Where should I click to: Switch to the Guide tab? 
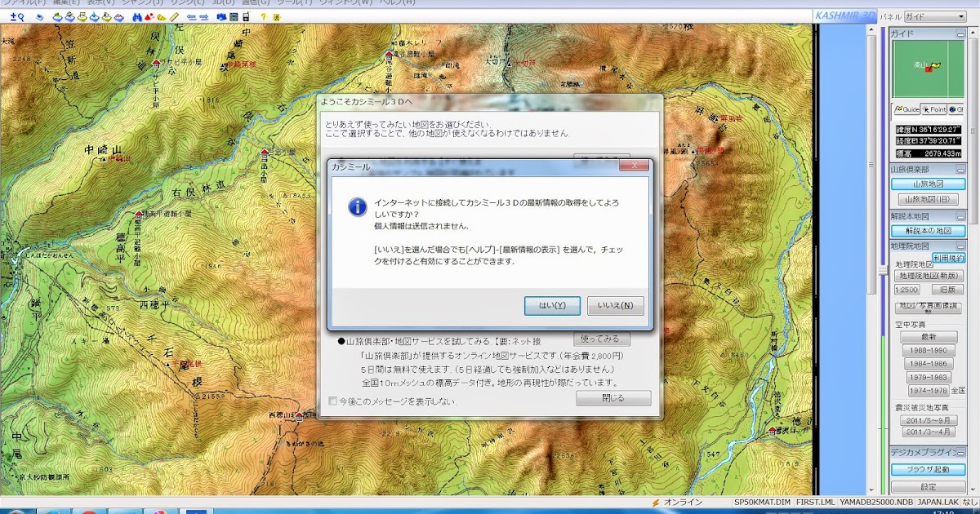coord(906,109)
